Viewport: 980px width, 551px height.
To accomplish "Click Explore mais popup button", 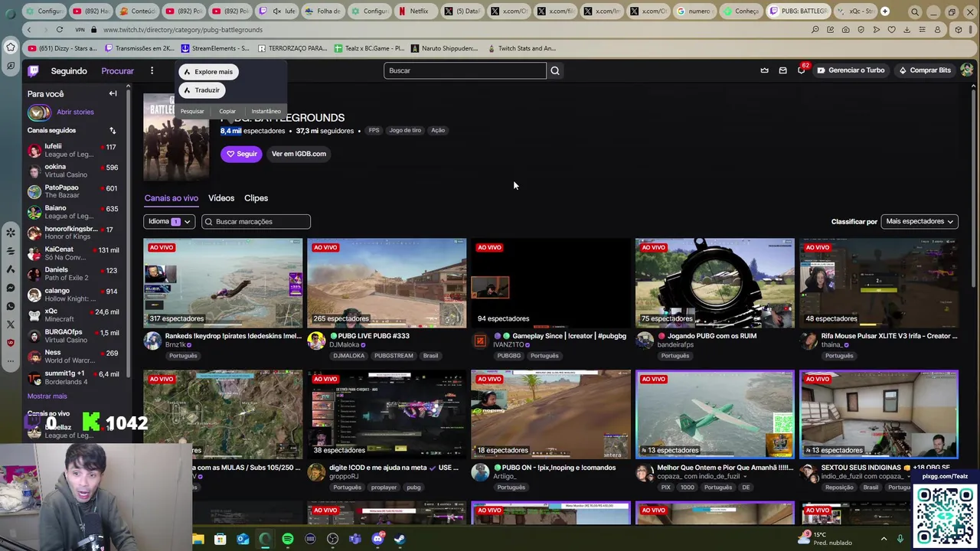I will point(208,72).
